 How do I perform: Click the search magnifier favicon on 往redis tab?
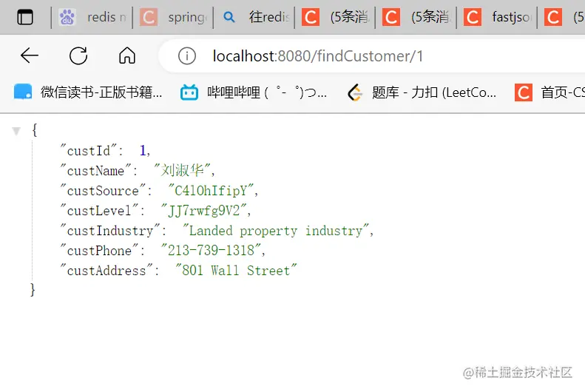click(229, 17)
